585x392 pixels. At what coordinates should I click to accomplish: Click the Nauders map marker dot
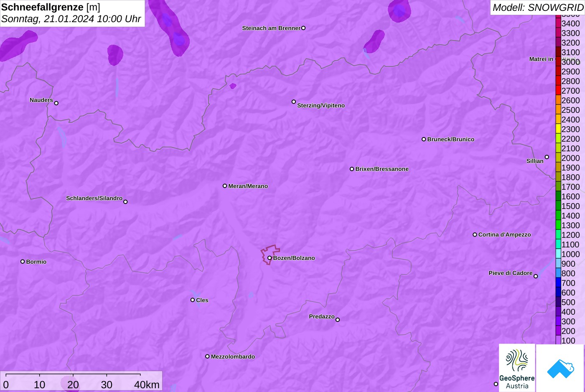[x=56, y=103]
